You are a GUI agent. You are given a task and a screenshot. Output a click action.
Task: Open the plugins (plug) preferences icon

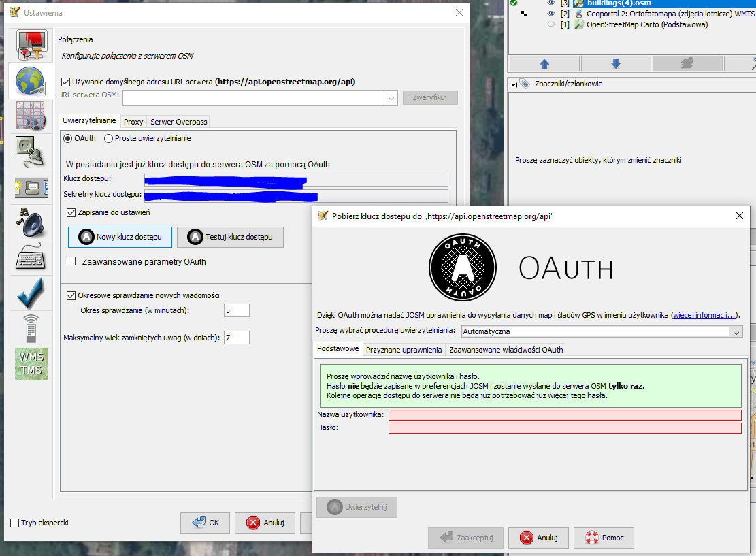tap(31, 151)
